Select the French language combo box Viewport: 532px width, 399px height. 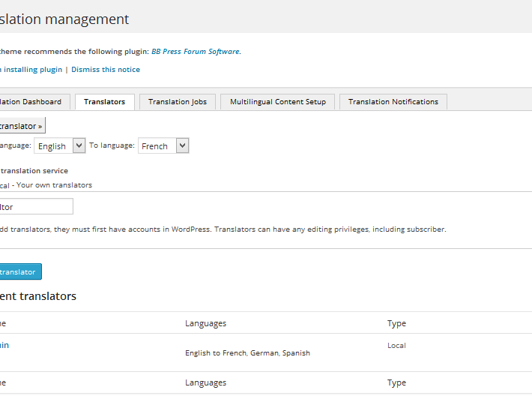pyautogui.click(x=163, y=145)
